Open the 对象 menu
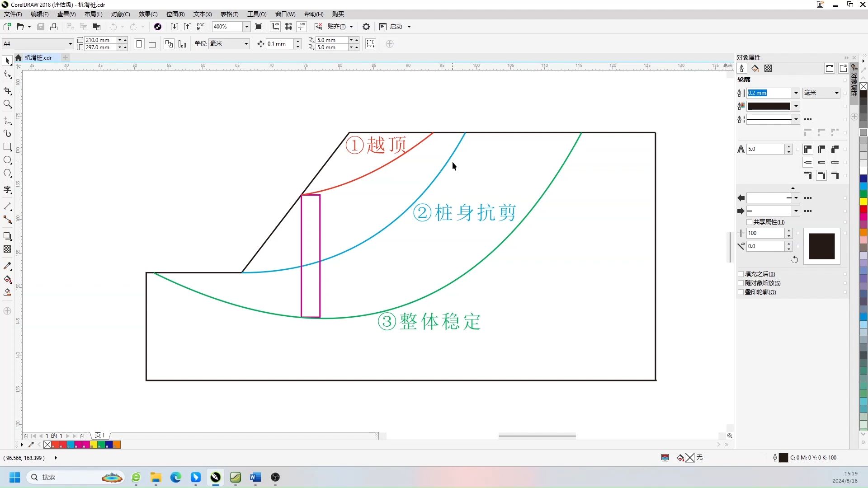The width and height of the screenshot is (868, 488). [120, 14]
